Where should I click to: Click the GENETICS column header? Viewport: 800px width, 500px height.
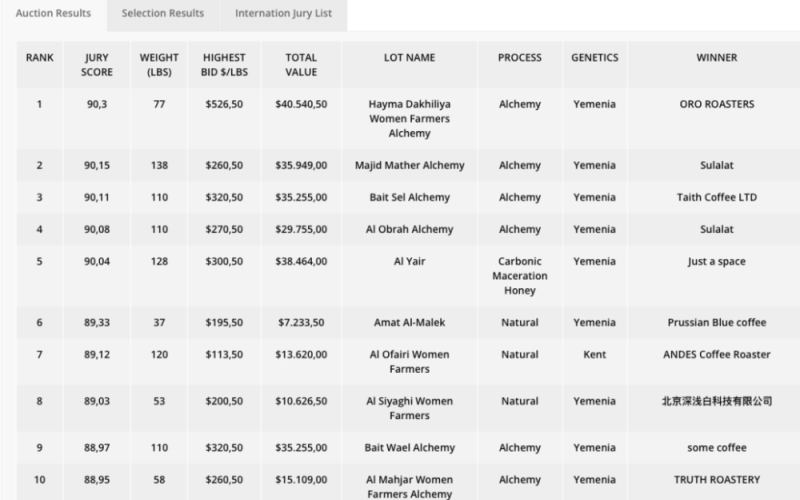coord(594,58)
